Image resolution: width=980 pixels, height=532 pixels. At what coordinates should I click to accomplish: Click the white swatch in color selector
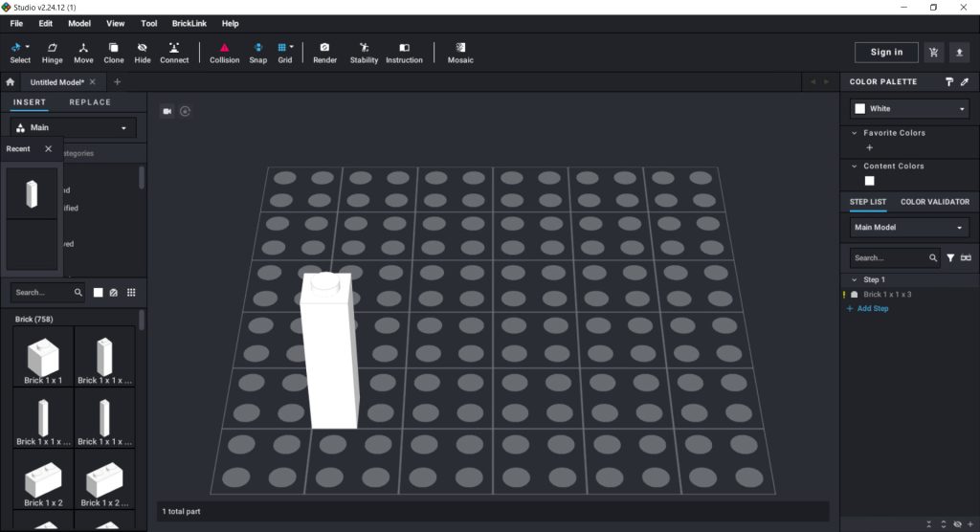point(860,109)
